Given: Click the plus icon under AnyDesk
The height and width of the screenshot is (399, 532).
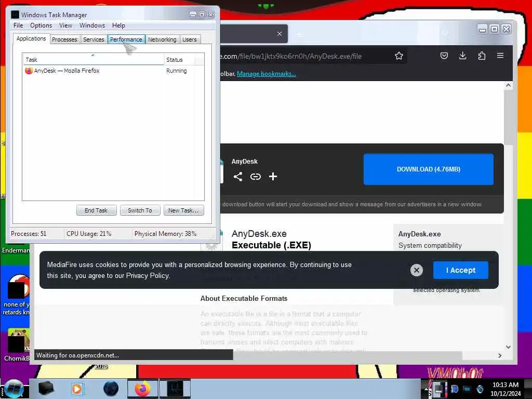Looking at the screenshot, I should click(x=273, y=177).
